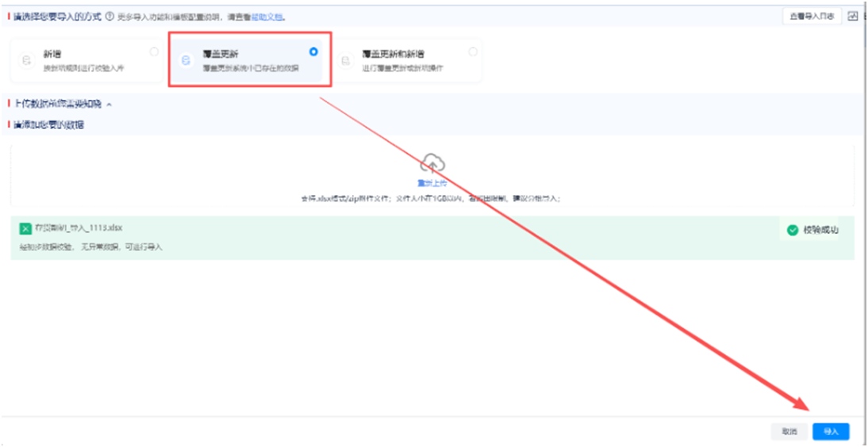The image size is (868, 447).
Task: Click the 取消 button
Action: 790,431
